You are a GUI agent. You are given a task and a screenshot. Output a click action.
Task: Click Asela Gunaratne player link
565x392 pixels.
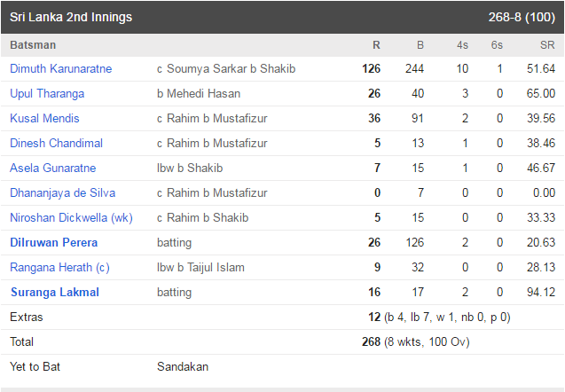53,168
